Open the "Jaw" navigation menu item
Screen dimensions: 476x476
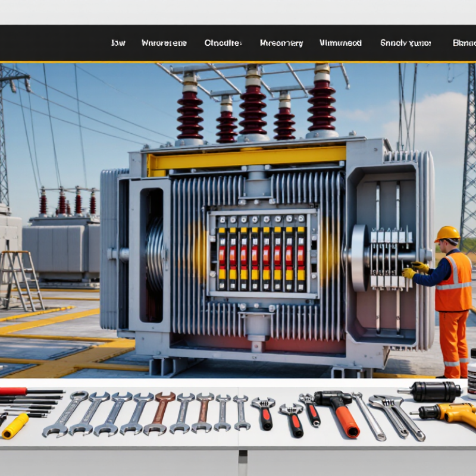point(118,43)
